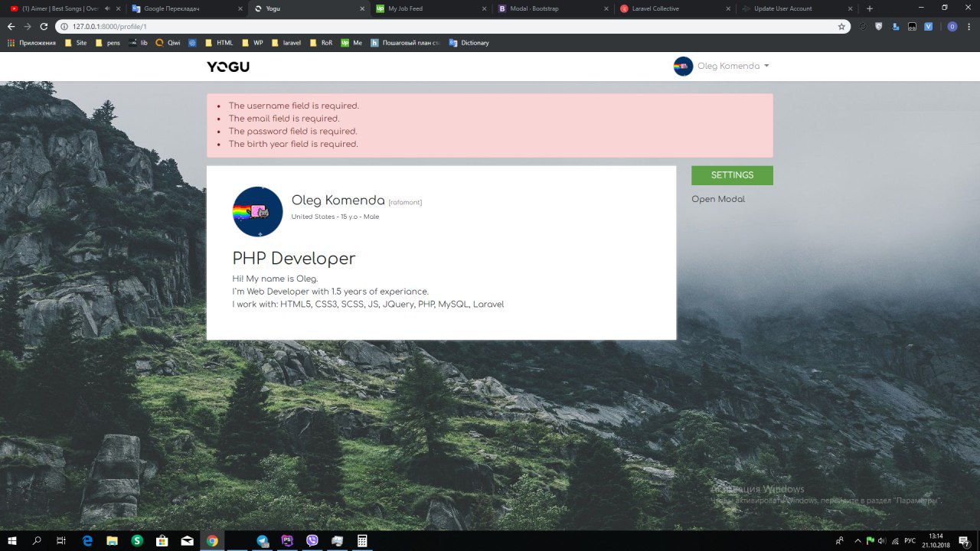Open the Site bookmarks folder

point(76,43)
